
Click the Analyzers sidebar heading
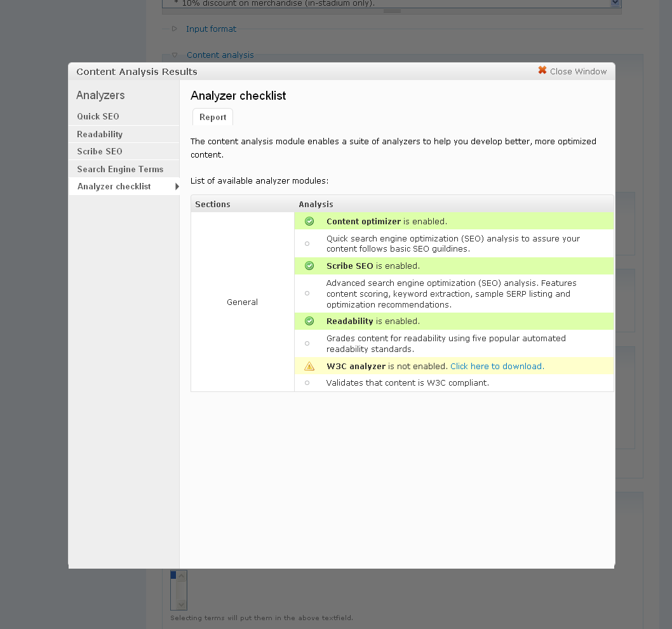100,95
